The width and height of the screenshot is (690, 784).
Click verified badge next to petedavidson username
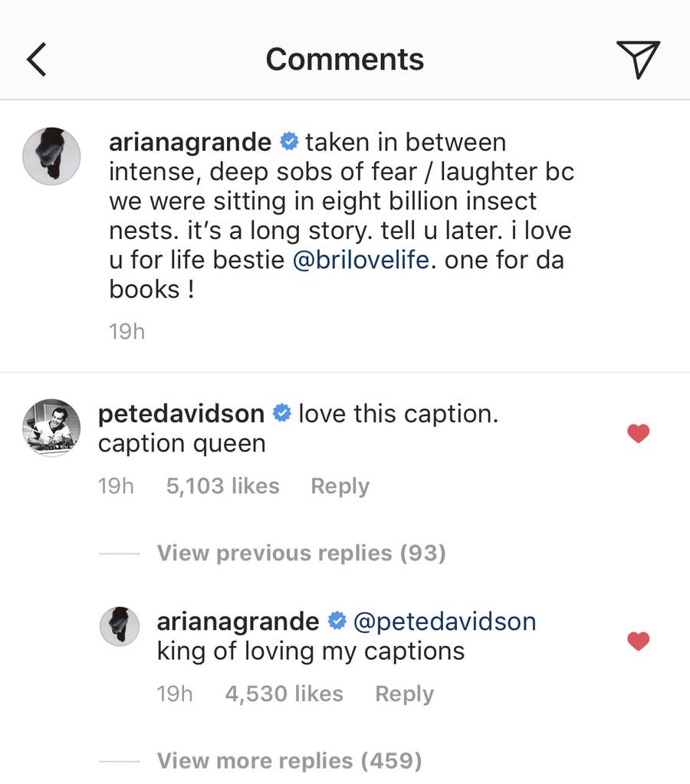(x=282, y=414)
